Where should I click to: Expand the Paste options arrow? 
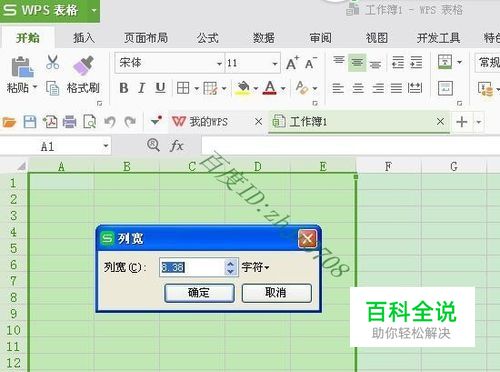click(x=35, y=88)
